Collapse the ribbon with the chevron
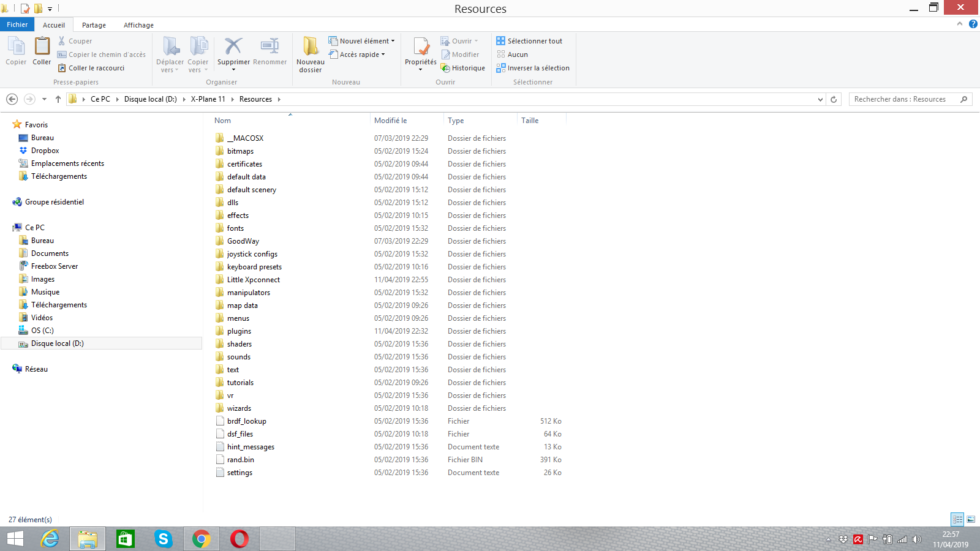This screenshot has width=980, height=551. pos(960,24)
